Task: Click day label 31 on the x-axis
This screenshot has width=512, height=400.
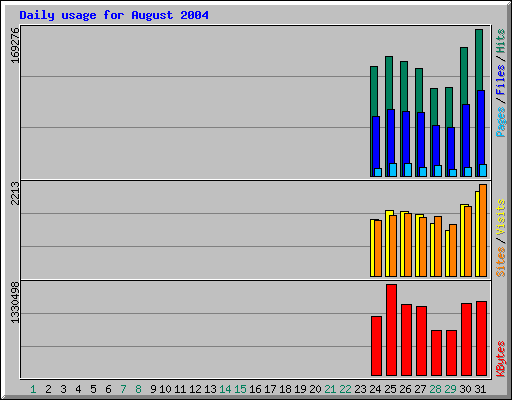Action: 480,389
